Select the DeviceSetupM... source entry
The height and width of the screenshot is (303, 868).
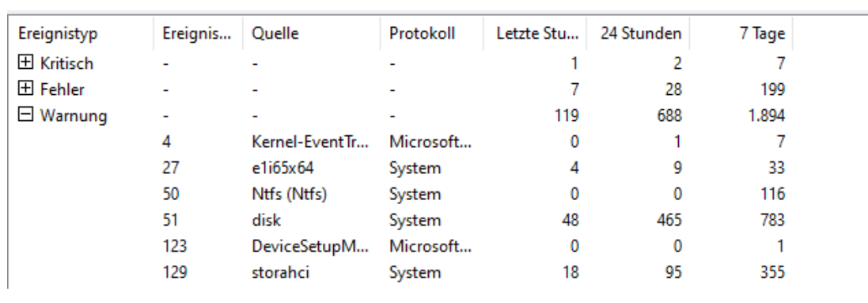310,247
